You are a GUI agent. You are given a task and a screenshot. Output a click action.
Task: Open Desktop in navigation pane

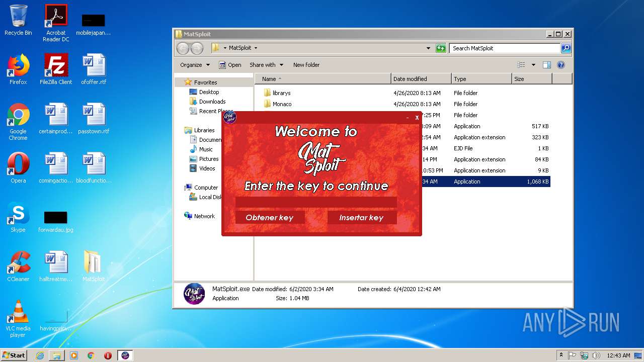[x=209, y=92]
